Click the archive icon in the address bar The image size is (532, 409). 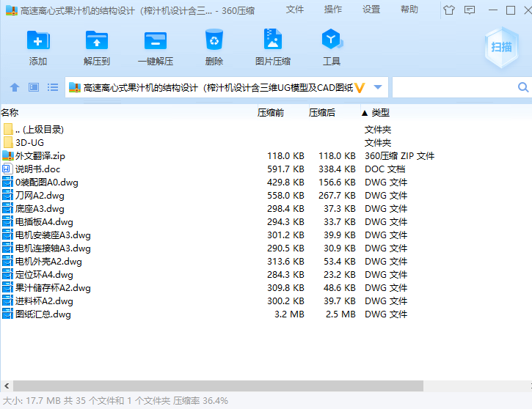coord(75,87)
